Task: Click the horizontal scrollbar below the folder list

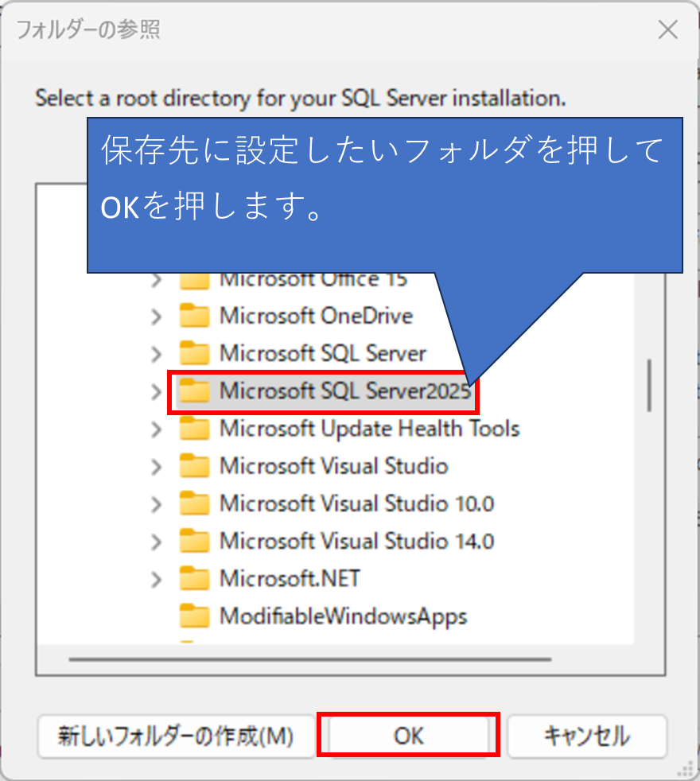Action: tap(310, 659)
